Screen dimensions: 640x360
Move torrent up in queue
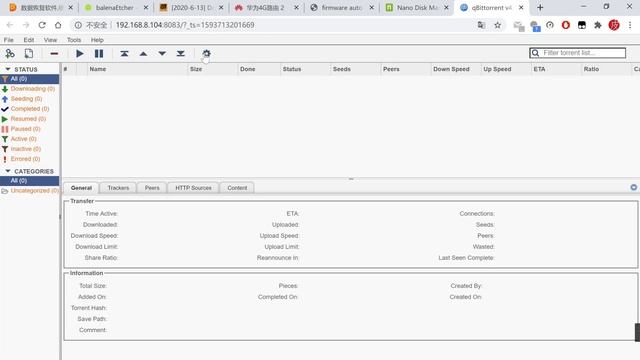(x=143, y=53)
